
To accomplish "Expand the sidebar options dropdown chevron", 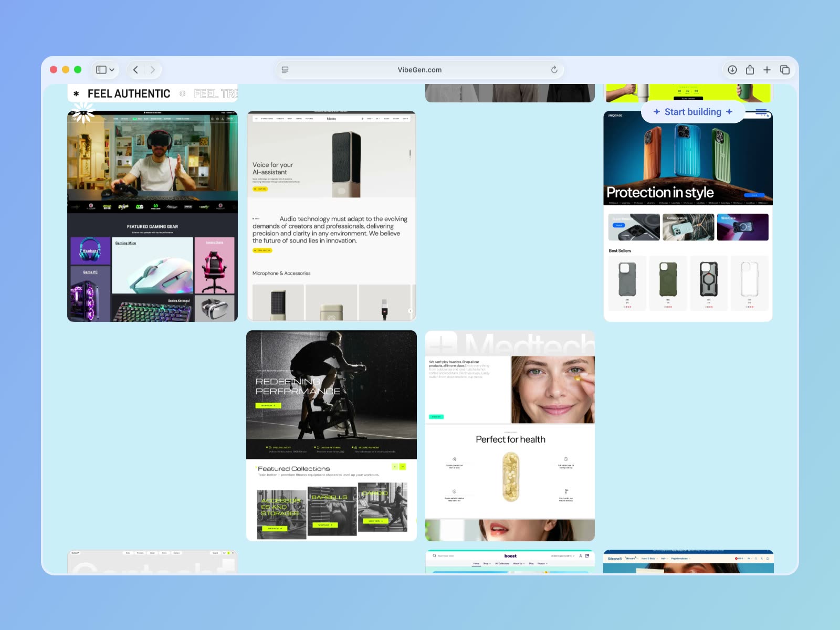I will 112,70.
